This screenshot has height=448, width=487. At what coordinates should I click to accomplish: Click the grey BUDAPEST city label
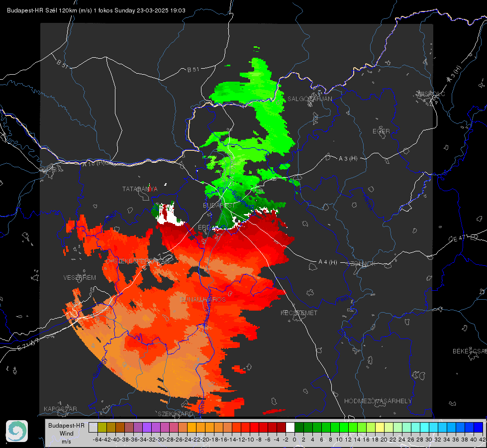coord(219,205)
